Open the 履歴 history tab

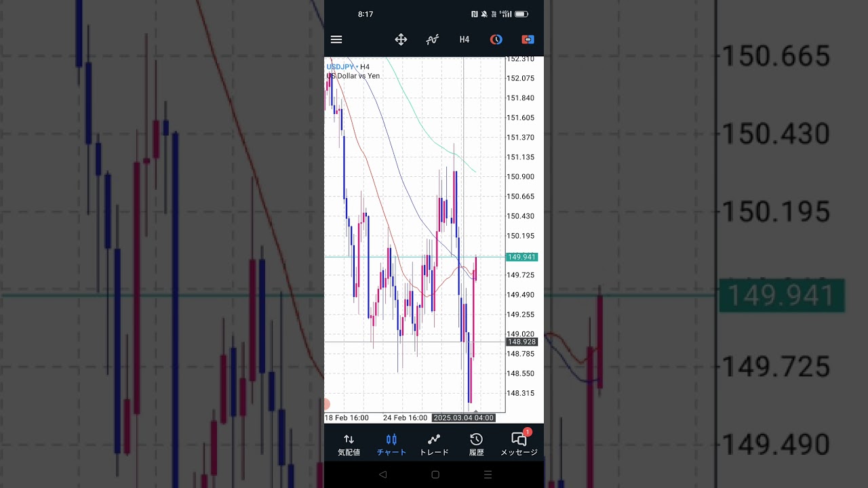tap(477, 444)
